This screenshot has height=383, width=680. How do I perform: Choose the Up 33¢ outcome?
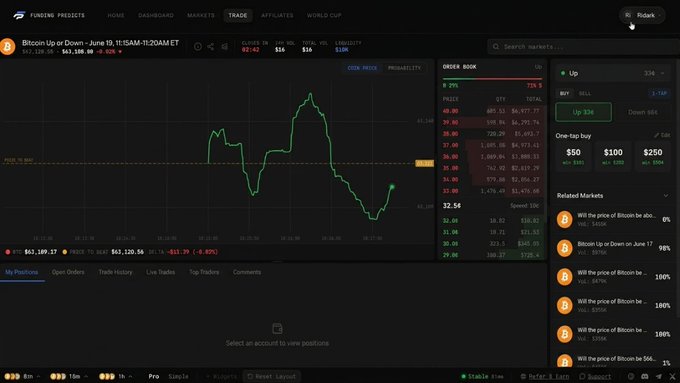pyautogui.click(x=584, y=112)
